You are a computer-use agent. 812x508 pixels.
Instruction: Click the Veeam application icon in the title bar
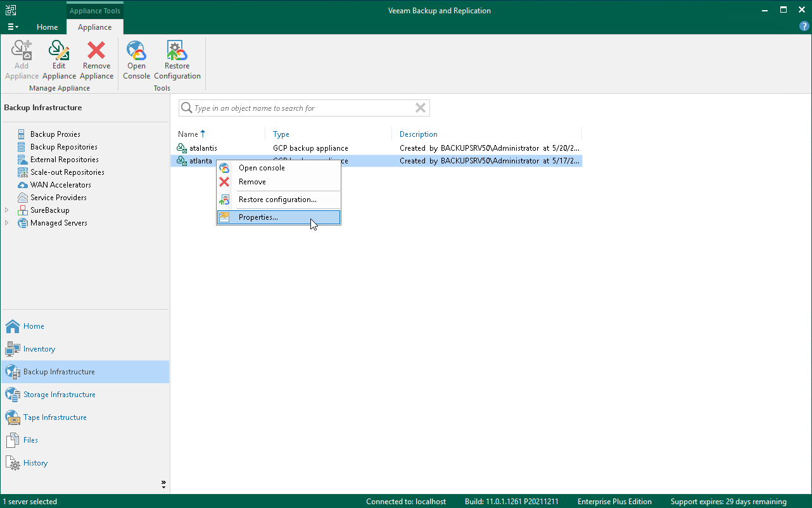click(11, 10)
